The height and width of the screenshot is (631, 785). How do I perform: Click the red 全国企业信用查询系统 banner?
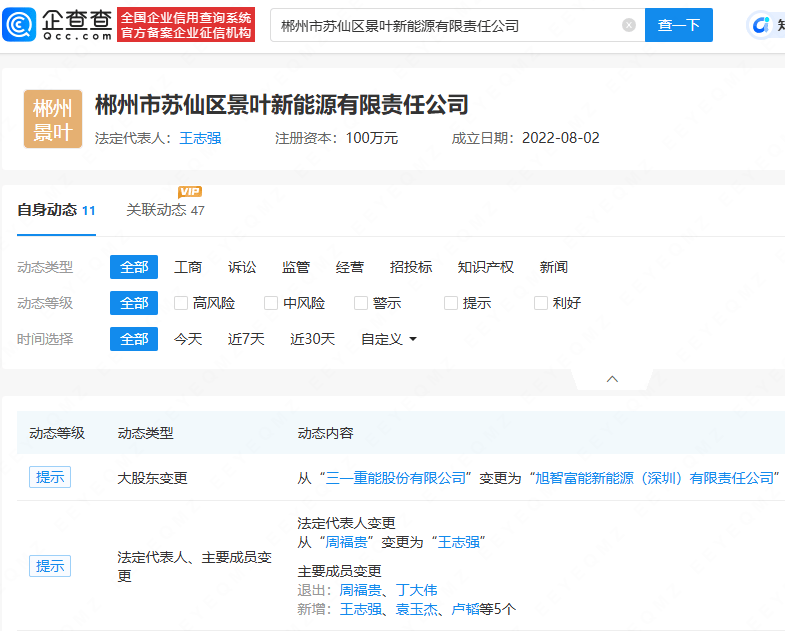(x=186, y=25)
